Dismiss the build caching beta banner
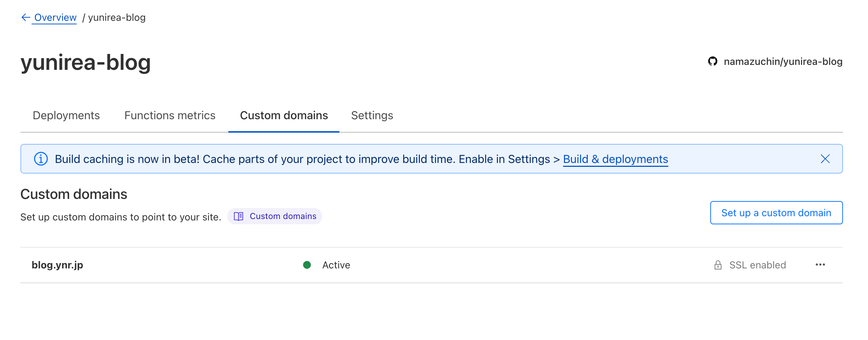The width and height of the screenshot is (868, 340). tap(825, 159)
